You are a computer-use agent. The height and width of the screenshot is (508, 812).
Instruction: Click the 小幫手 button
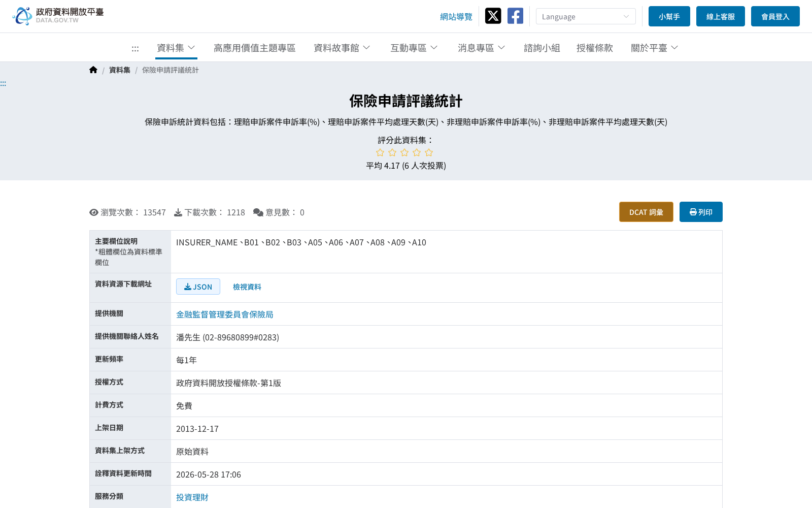[669, 16]
